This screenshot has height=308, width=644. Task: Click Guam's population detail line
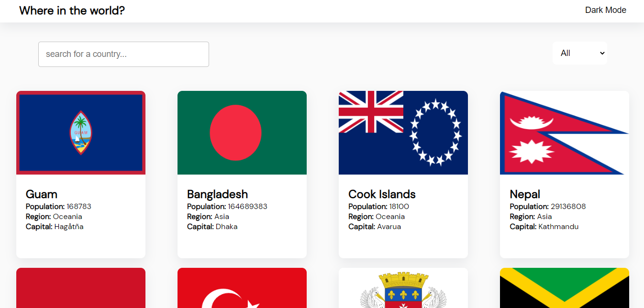[58, 207]
